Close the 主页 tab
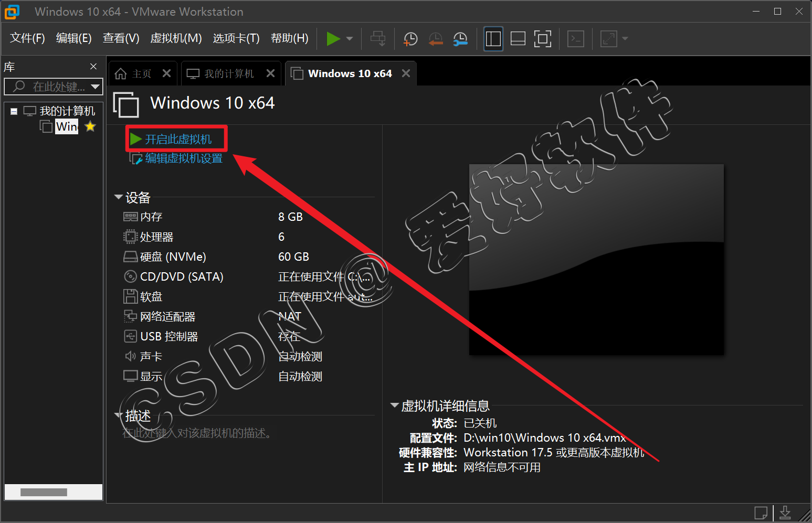The height and width of the screenshot is (523, 812). 166,73
